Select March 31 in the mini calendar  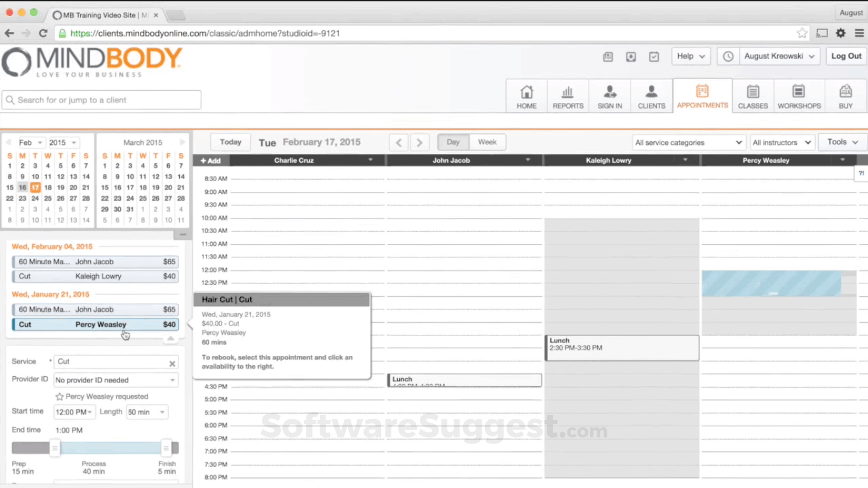(x=130, y=209)
